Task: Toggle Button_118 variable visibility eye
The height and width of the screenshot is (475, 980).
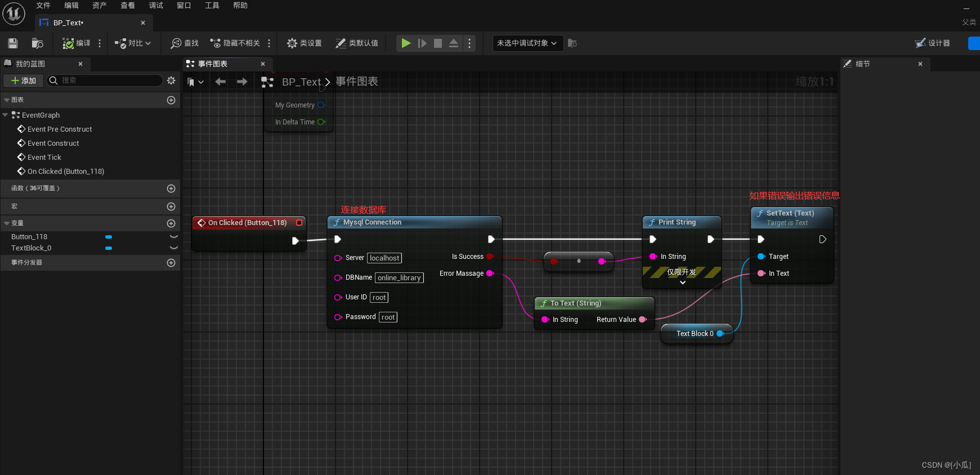Action: click(174, 237)
